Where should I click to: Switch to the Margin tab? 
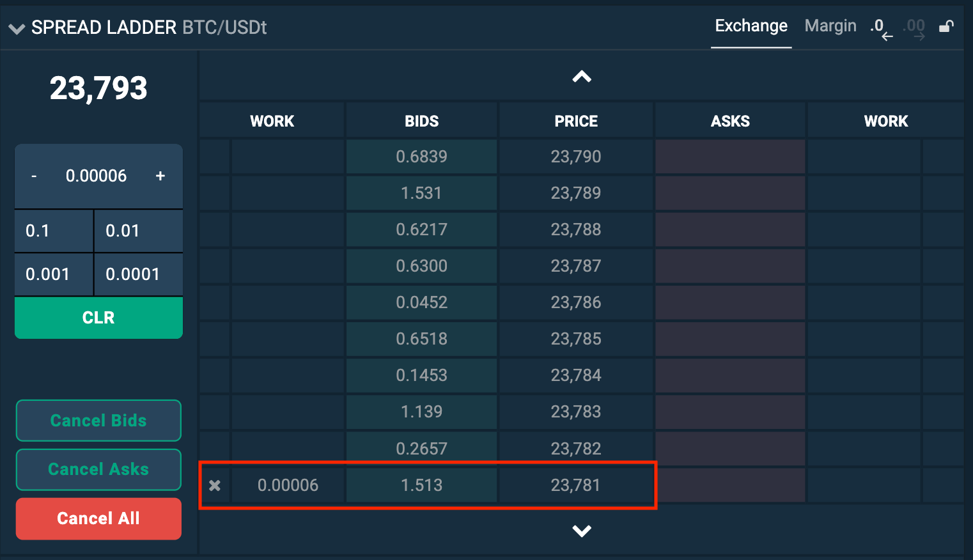coord(830,26)
